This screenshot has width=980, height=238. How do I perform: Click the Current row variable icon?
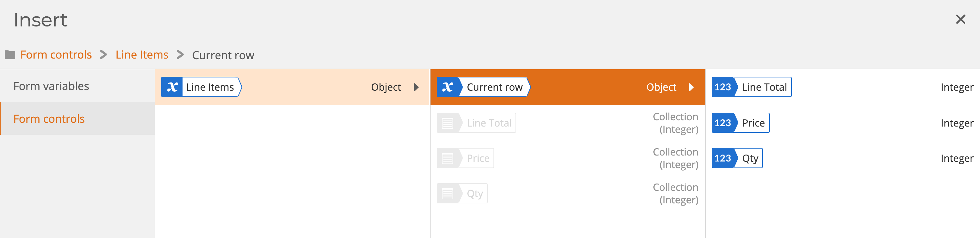(x=448, y=87)
